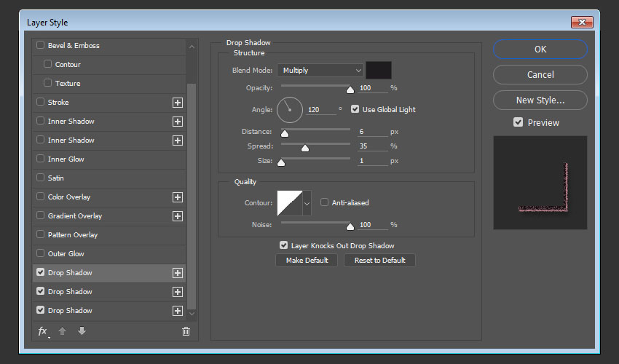Open the Blend Mode dropdown
The height and width of the screenshot is (364, 619).
[320, 71]
